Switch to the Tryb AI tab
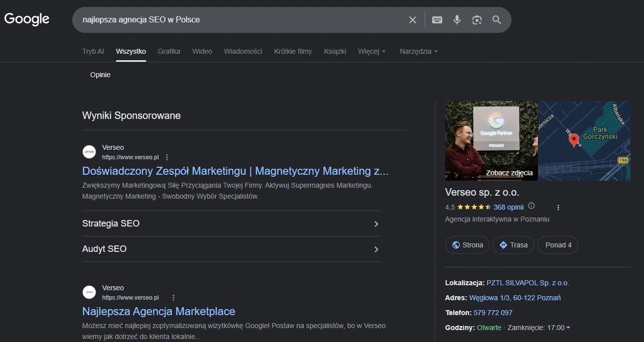This screenshot has width=644, height=342. tap(93, 51)
